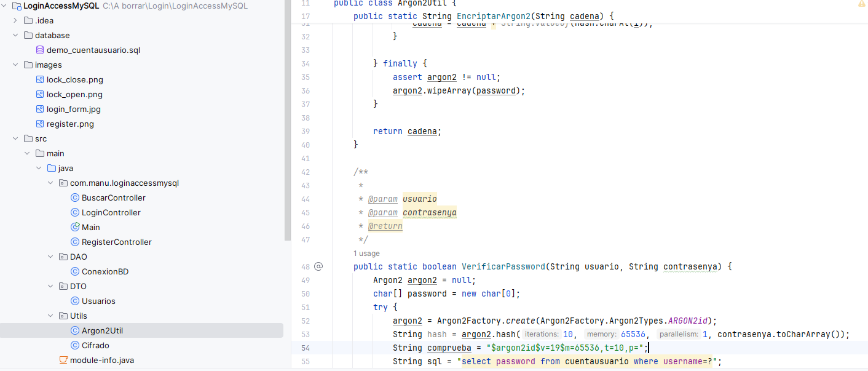This screenshot has width=868, height=371.
Task: Open ConexionBD class
Action: point(105,271)
